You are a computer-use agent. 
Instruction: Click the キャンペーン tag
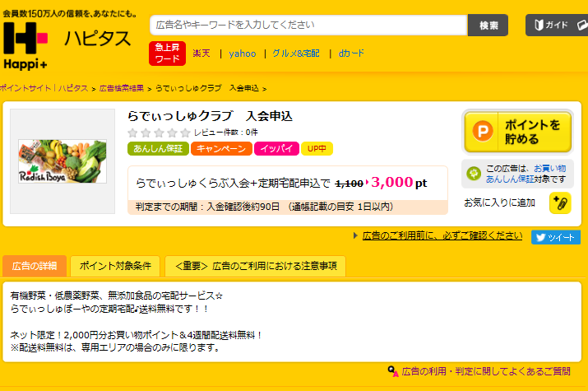(221, 149)
